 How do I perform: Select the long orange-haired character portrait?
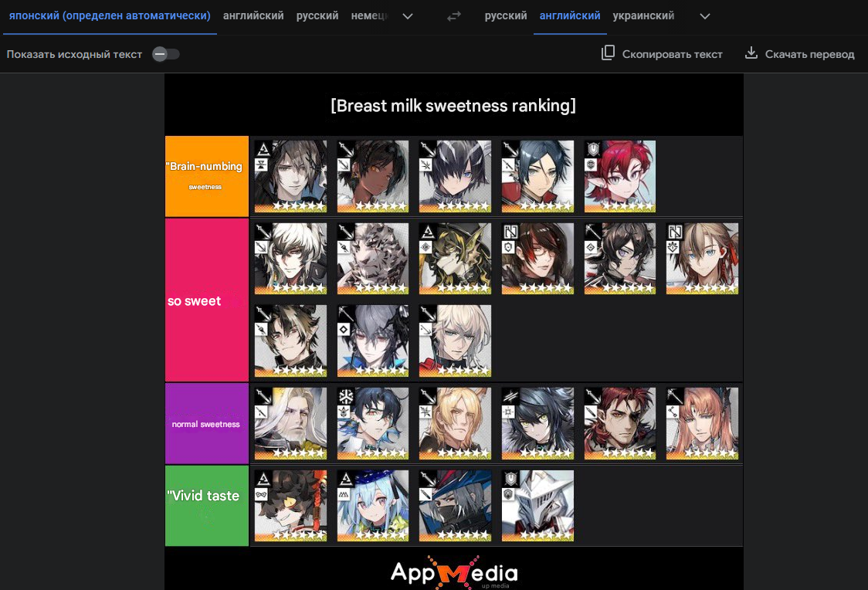point(702,423)
